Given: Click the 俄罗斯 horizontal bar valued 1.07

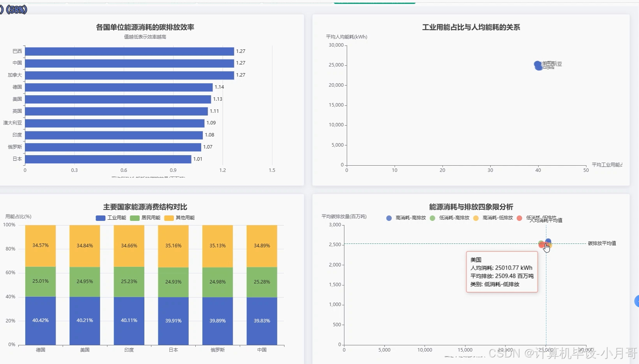Looking at the screenshot, I should pos(113,147).
